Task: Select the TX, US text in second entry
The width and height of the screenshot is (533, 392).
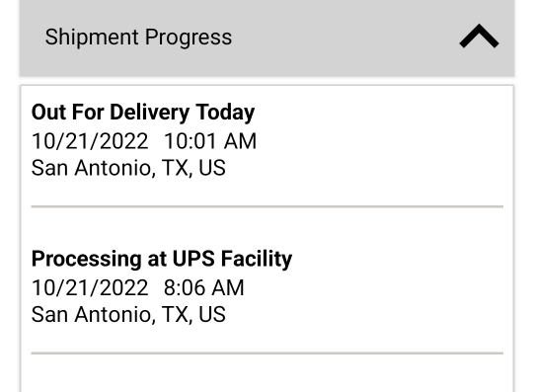Action: click(x=193, y=314)
